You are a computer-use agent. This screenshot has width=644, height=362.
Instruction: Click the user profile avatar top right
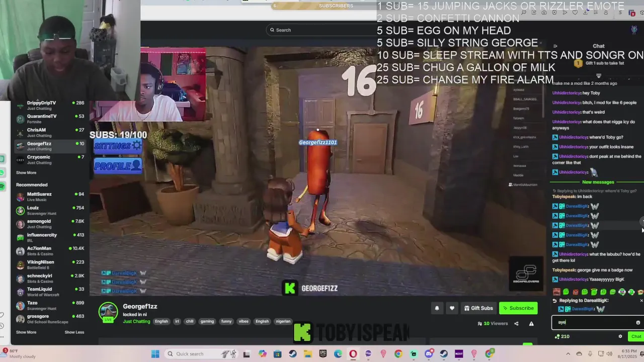click(634, 30)
